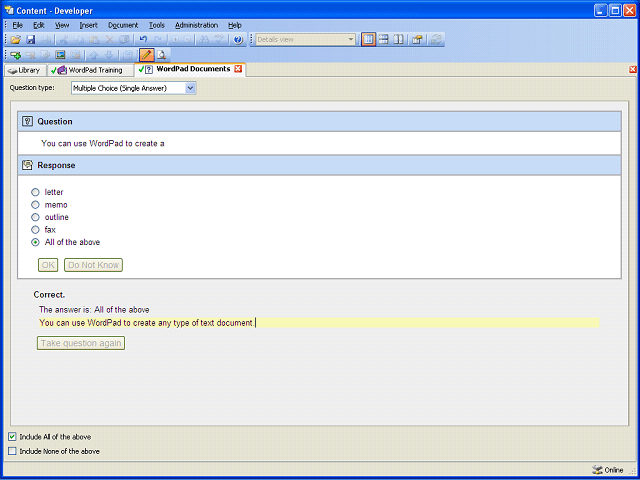Open the Document menu
The image size is (640, 480).
tap(123, 25)
